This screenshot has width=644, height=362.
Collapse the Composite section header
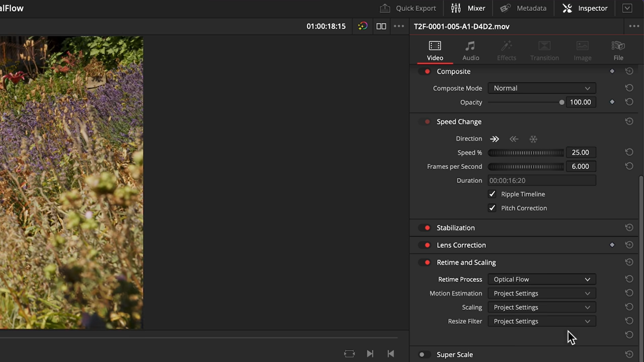pyautogui.click(x=453, y=71)
